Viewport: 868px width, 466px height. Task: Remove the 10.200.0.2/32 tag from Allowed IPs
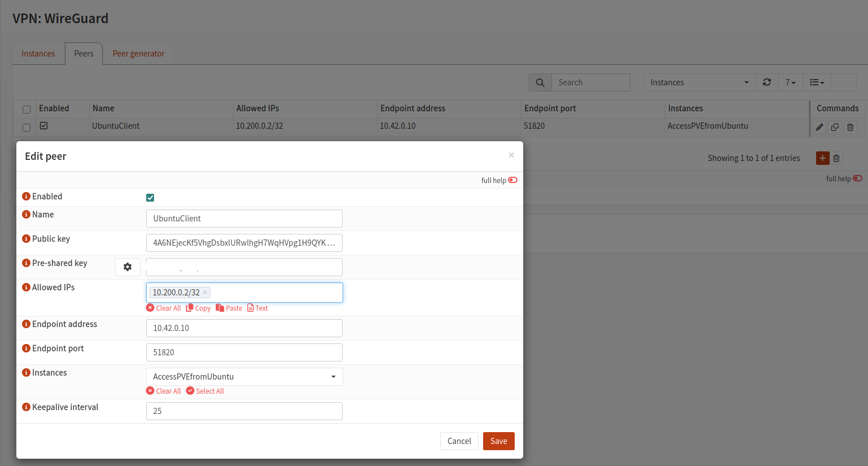205,293
